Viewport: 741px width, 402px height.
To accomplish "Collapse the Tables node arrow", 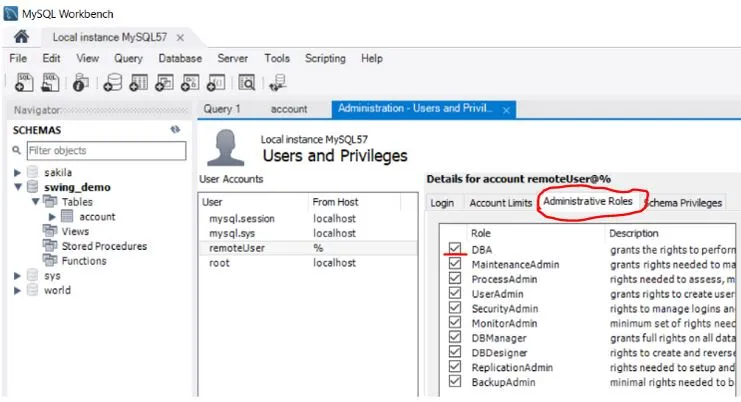I will point(35,202).
